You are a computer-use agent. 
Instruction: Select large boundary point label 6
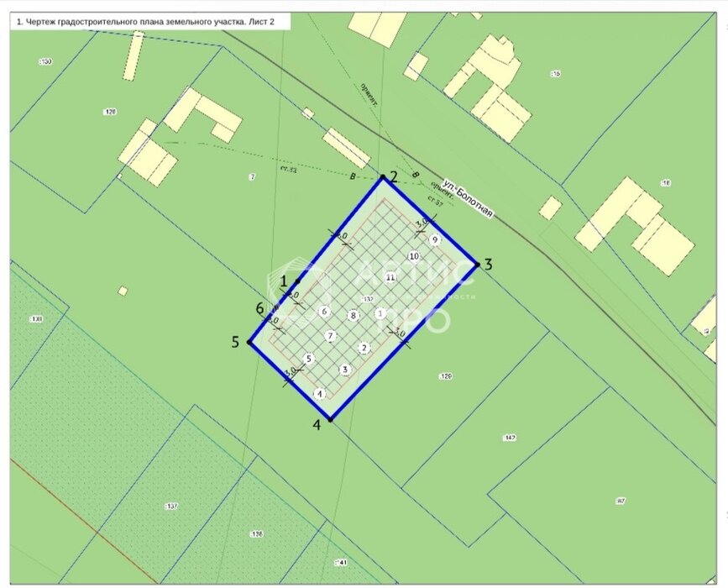tap(260, 308)
